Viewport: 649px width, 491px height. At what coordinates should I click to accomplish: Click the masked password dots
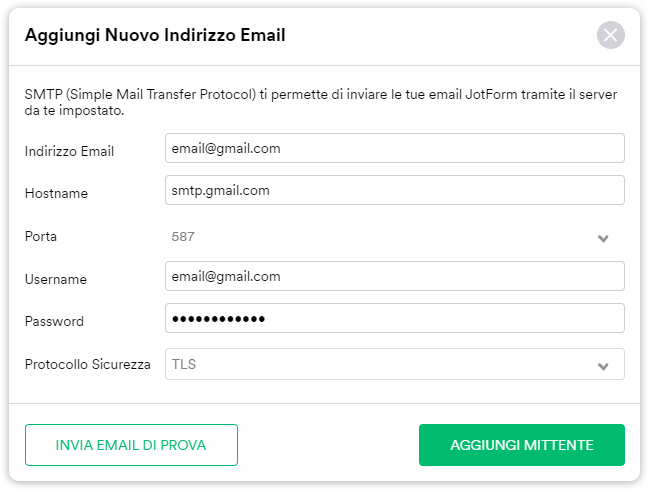(219, 319)
